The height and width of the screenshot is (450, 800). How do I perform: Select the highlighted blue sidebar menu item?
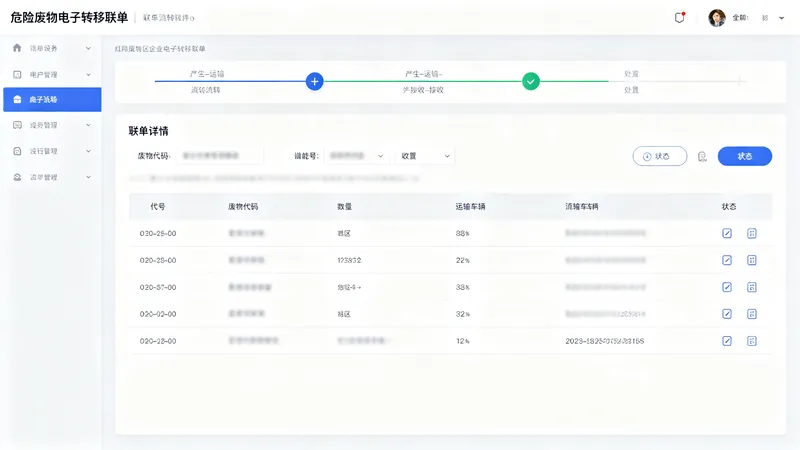pyautogui.click(x=52, y=99)
